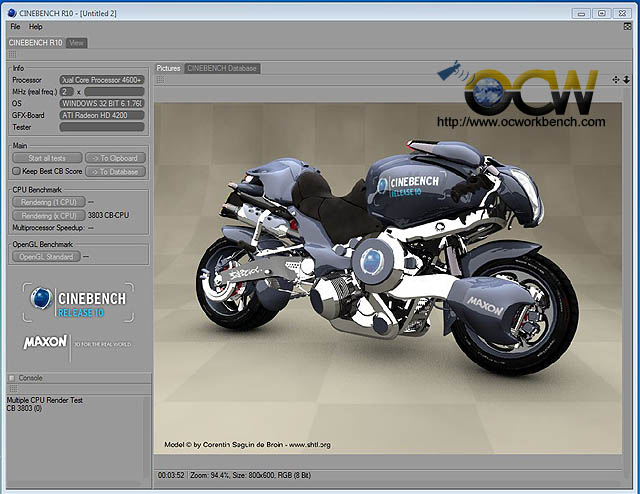Viewport: 640px width, 494px height.
Task: Click the To Clipboard button
Action: pos(115,158)
